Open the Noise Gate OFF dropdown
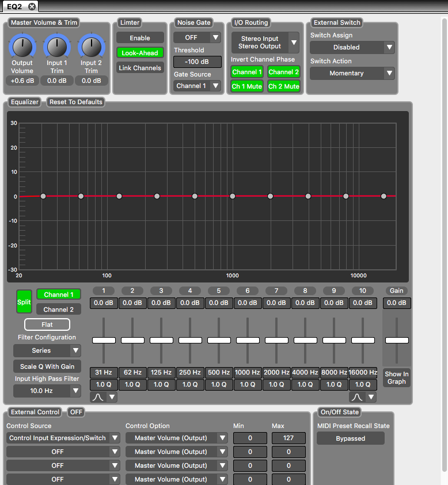Viewport: 448px width, 485px height. coord(197,37)
